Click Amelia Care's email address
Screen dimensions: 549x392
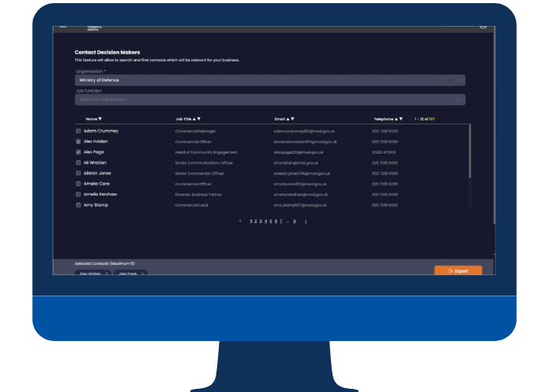coord(300,184)
